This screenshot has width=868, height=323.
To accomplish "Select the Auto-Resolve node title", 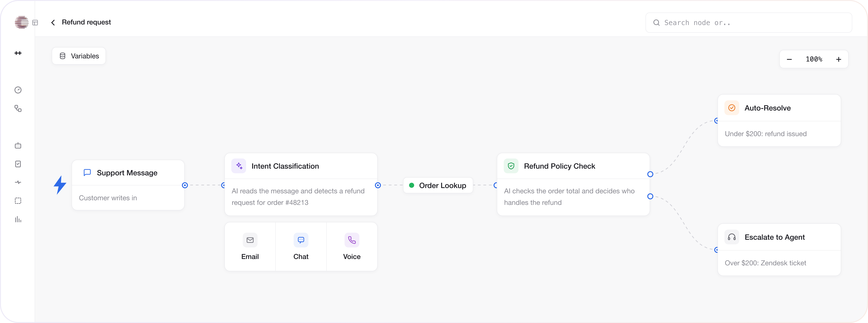I will pos(768,108).
